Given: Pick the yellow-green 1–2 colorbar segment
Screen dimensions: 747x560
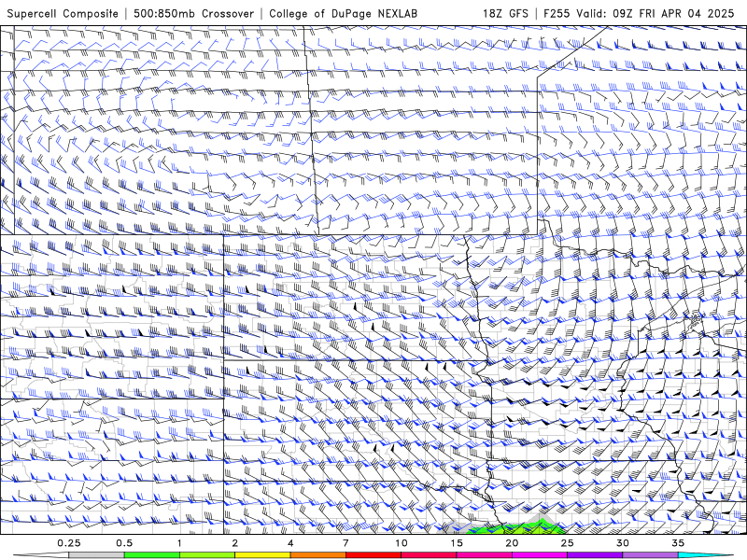Looking at the screenshot, I should pyautogui.click(x=207, y=555).
